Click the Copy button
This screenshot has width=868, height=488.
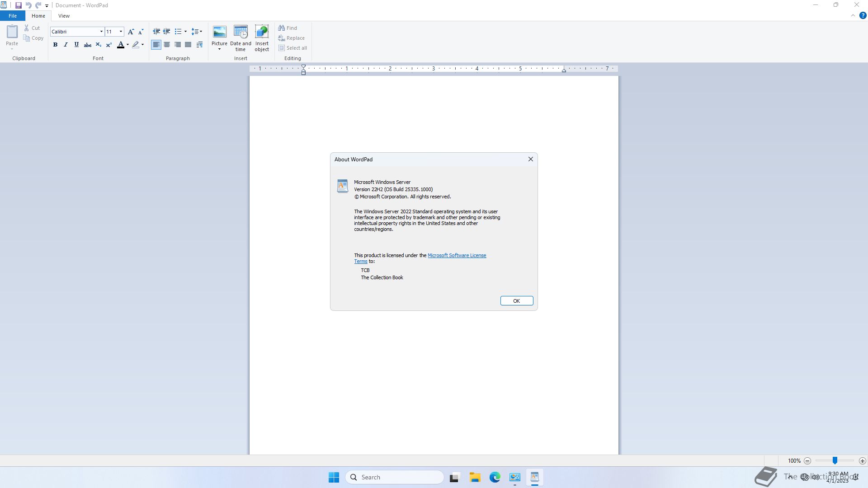tap(33, 38)
